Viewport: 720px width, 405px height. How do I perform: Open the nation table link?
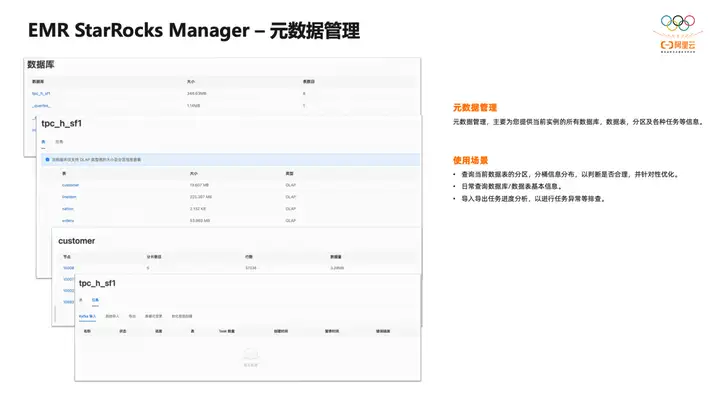[68, 209]
